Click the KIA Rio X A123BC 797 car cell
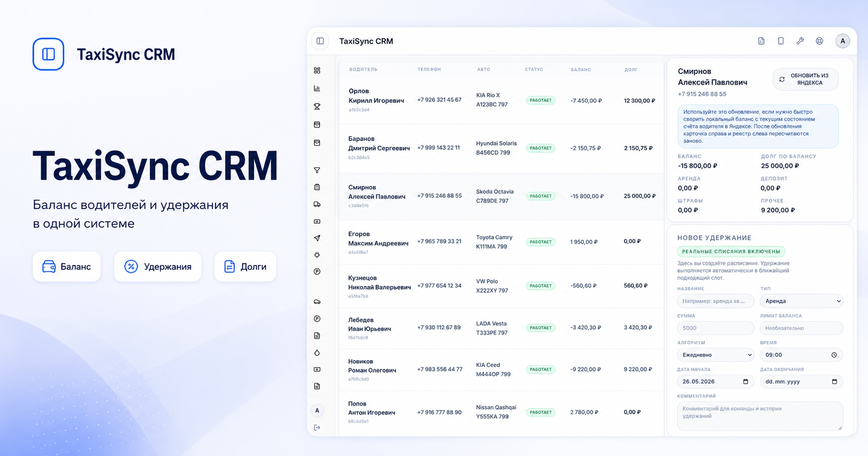Viewport: 868px width, 456px height. tap(492, 100)
